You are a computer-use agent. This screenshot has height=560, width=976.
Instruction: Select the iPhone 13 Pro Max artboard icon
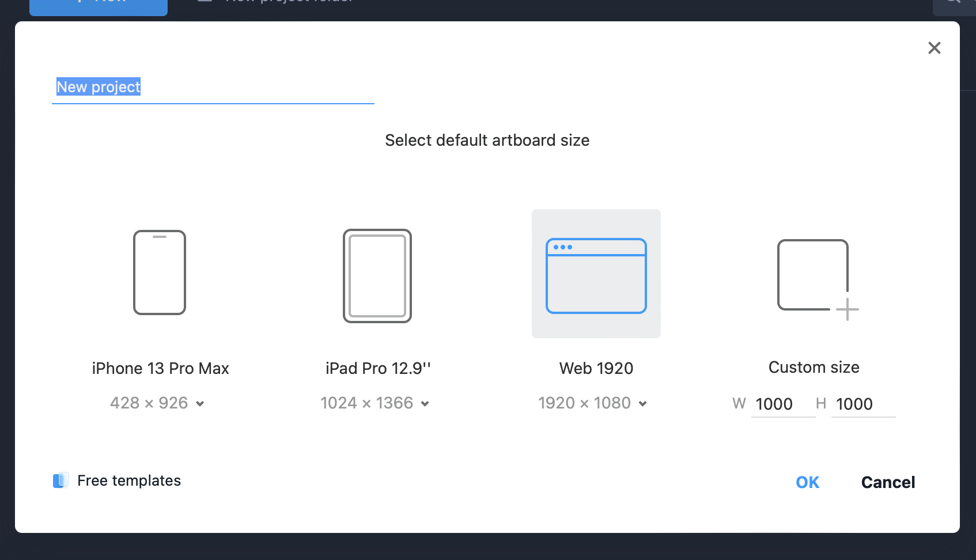(x=160, y=273)
